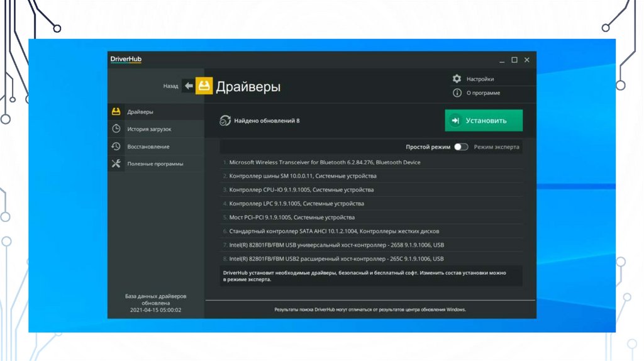Click the yellow Драйверы header icon
644x361 pixels.
(x=204, y=86)
